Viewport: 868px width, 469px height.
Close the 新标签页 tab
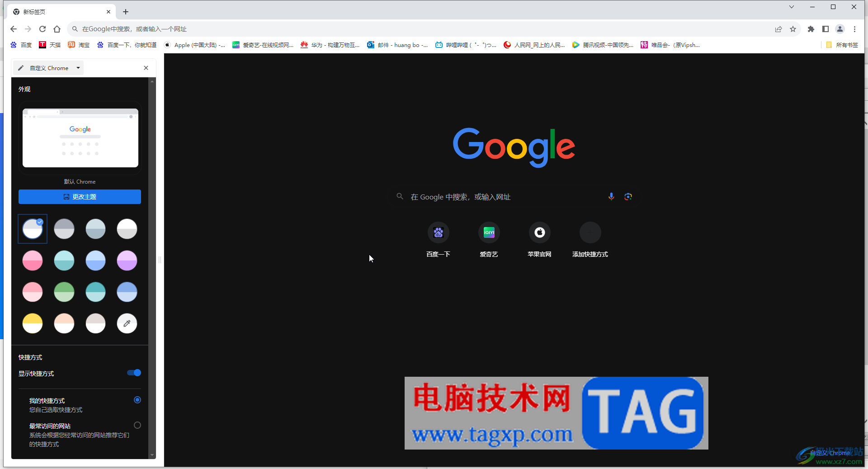pyautogui.click(x=108, y=12)
